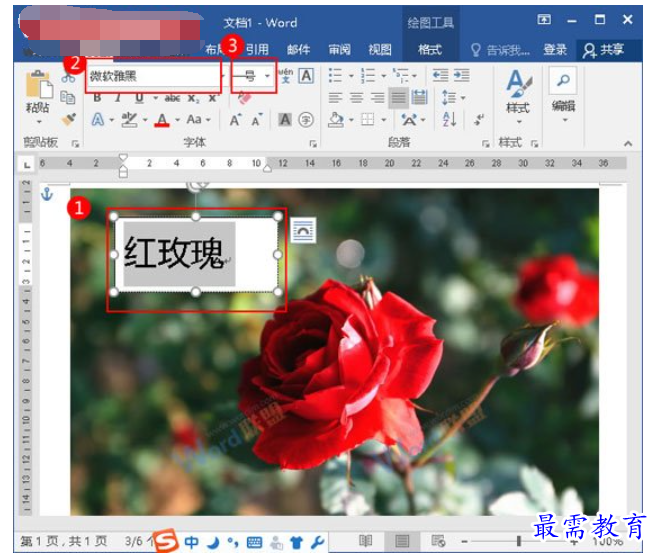Click the 共享 Share button
Viewport: 655px width, 558px height.
[x=603, y=50]
